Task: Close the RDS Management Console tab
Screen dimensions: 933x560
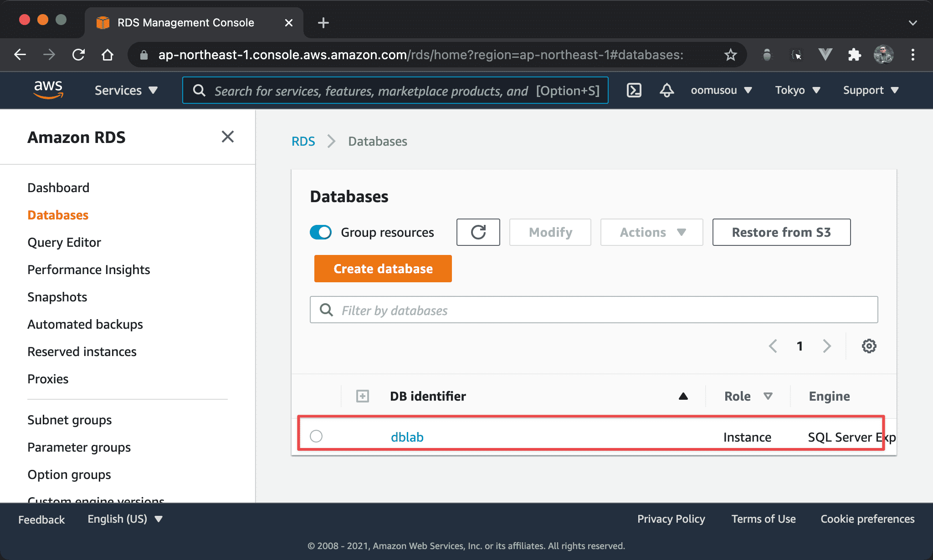Action: point(289,23)
